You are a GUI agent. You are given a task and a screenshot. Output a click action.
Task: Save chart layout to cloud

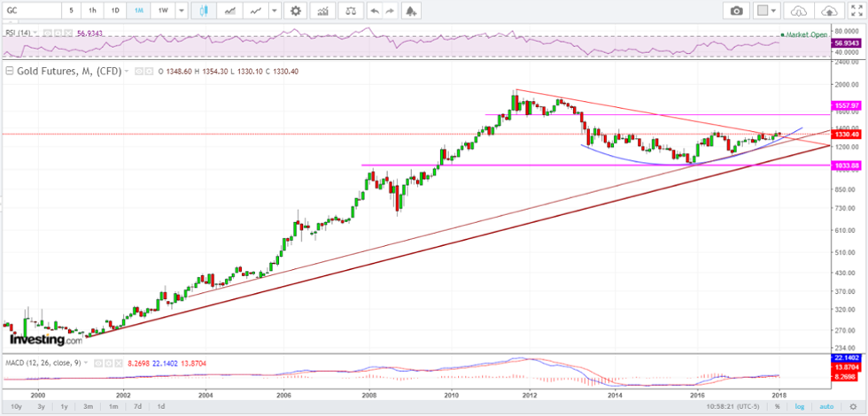(x=828, y=11)
